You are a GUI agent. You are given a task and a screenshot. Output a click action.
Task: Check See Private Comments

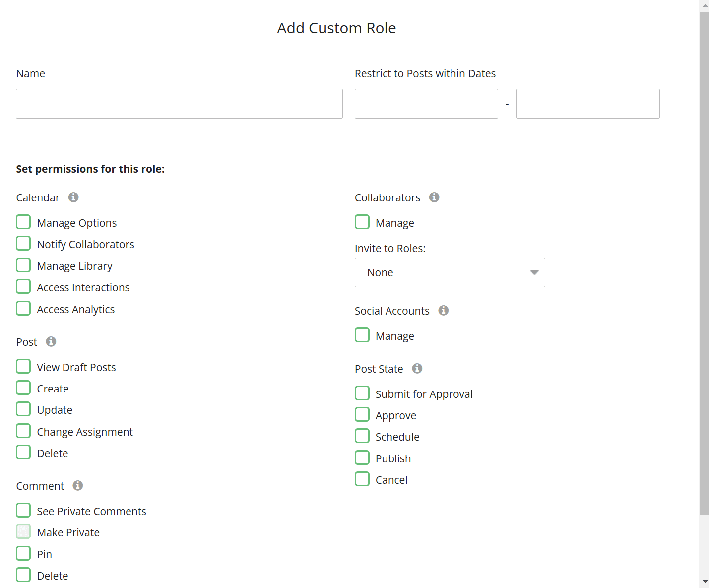click(x=23, y=510)
